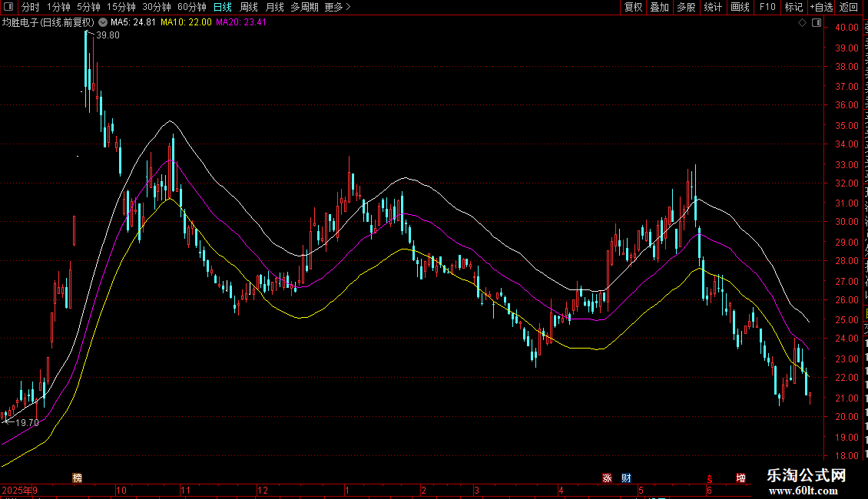The height and width of the screenshot is (499, 868).
Task: Click the 叠加 overlay button
Action: pos(659,7)
